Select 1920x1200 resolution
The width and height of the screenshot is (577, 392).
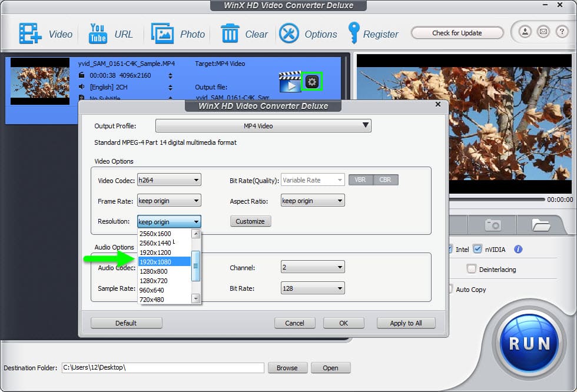[x=164, y=253]
